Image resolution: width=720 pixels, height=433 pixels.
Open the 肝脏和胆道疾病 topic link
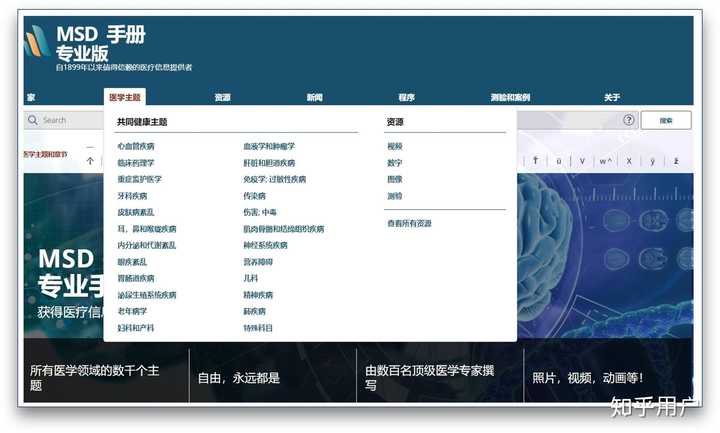tap(269, 163)
